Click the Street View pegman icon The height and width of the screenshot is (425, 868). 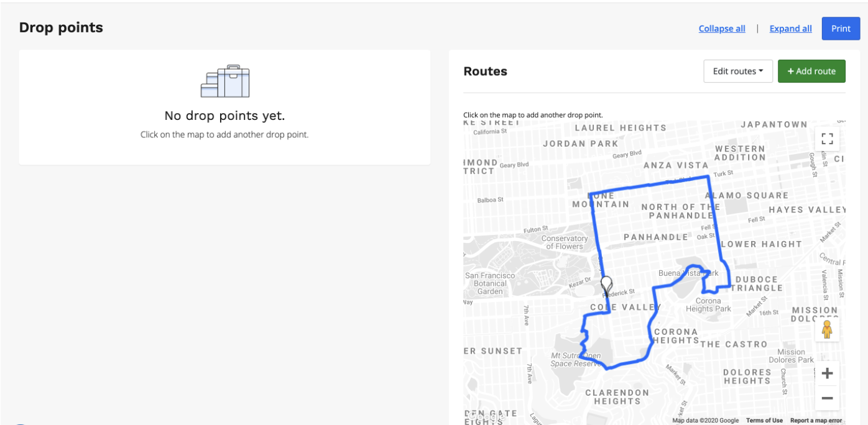827,329
